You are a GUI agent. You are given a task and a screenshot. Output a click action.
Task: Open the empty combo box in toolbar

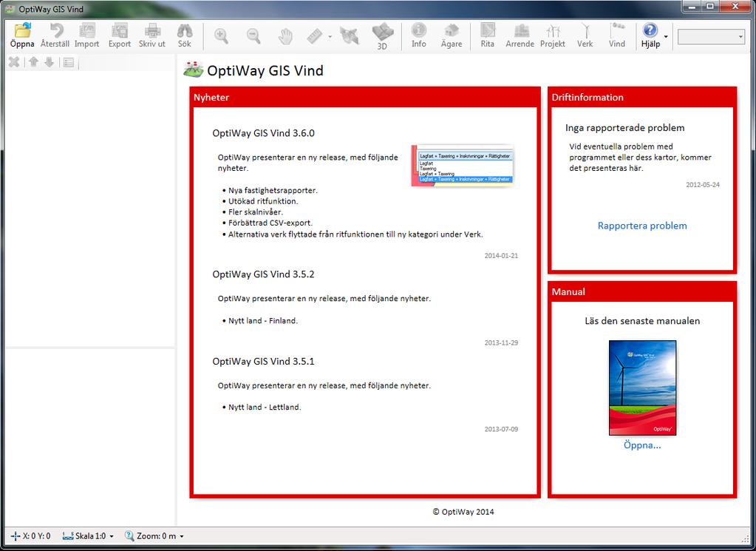711,37
